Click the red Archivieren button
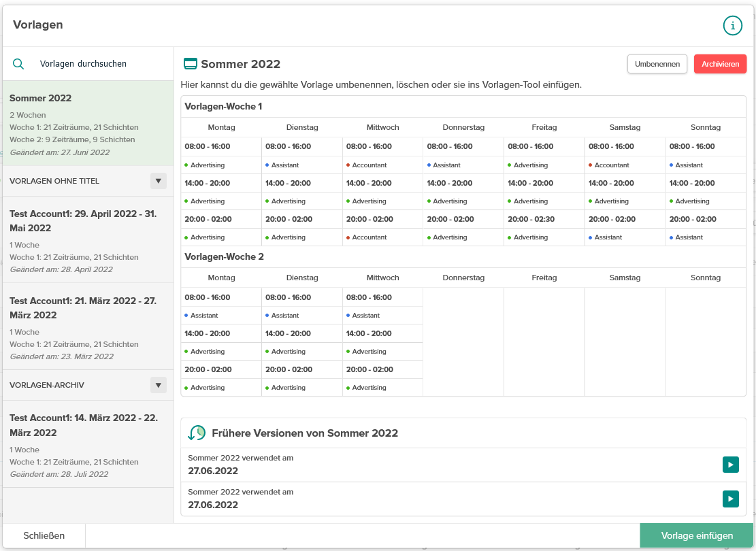The height and width of the screenshot is (551, 756). [721, 64]
